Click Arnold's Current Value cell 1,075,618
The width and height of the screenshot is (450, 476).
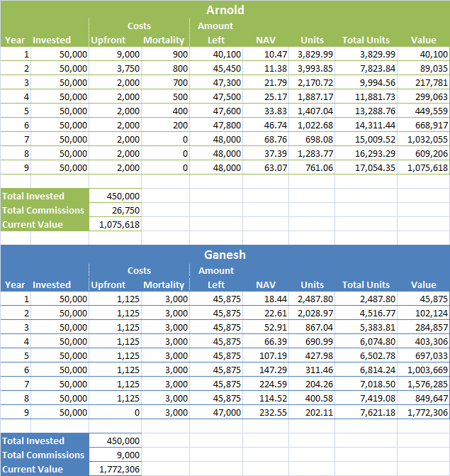click(x=119, y=224)
